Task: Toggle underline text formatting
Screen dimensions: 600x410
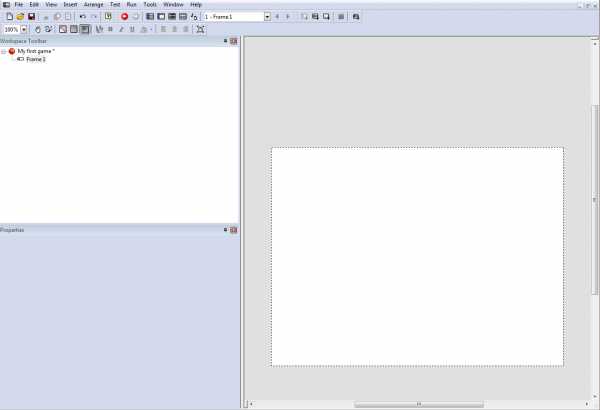Action: pyautogui.click(x=132, y=29)
